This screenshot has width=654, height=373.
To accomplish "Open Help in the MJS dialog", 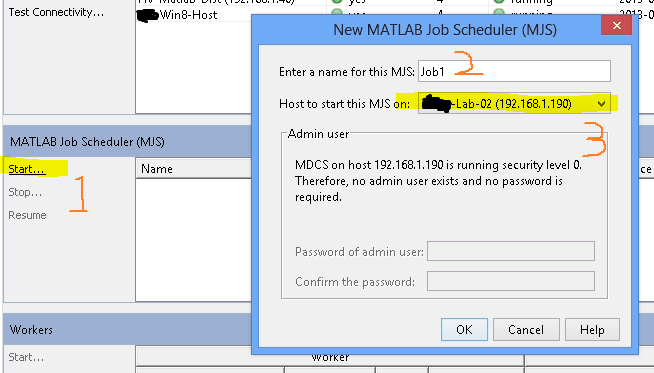I will tap(592, 330).
